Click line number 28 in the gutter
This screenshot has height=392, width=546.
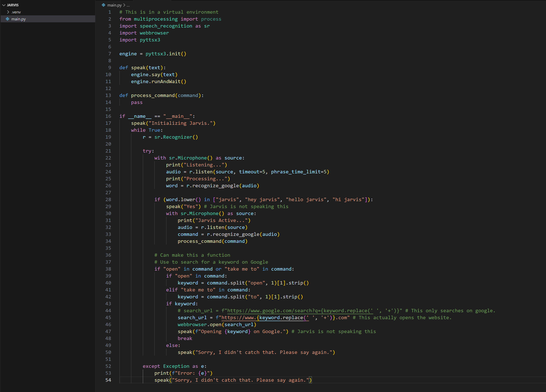[108, 199]
